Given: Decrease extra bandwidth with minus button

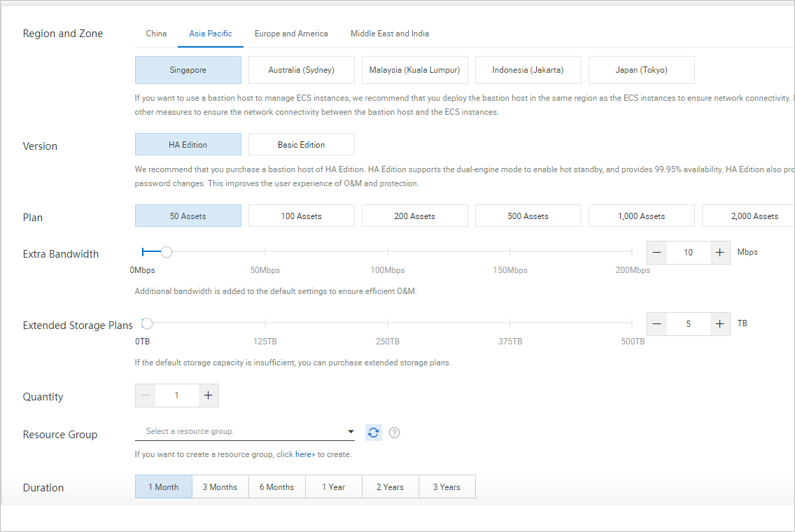Looking at the screenshot, I should pyautogui.click(x=656, y=253).
